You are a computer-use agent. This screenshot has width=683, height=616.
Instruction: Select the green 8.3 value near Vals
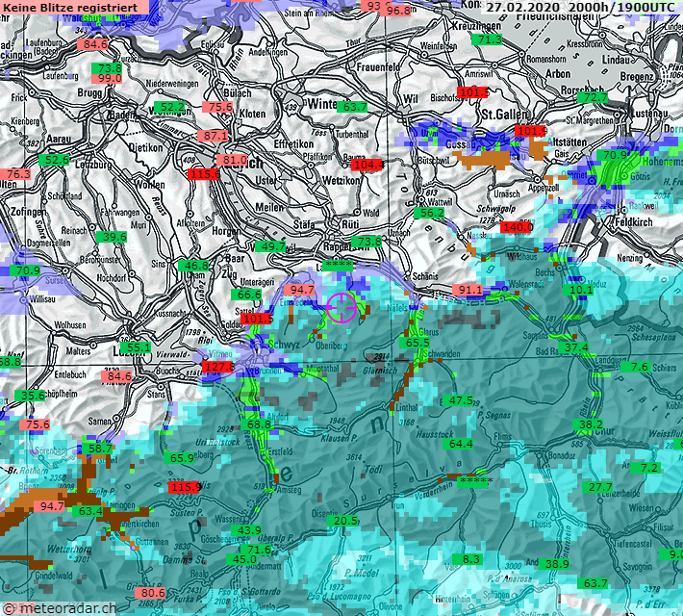[468, 559]
